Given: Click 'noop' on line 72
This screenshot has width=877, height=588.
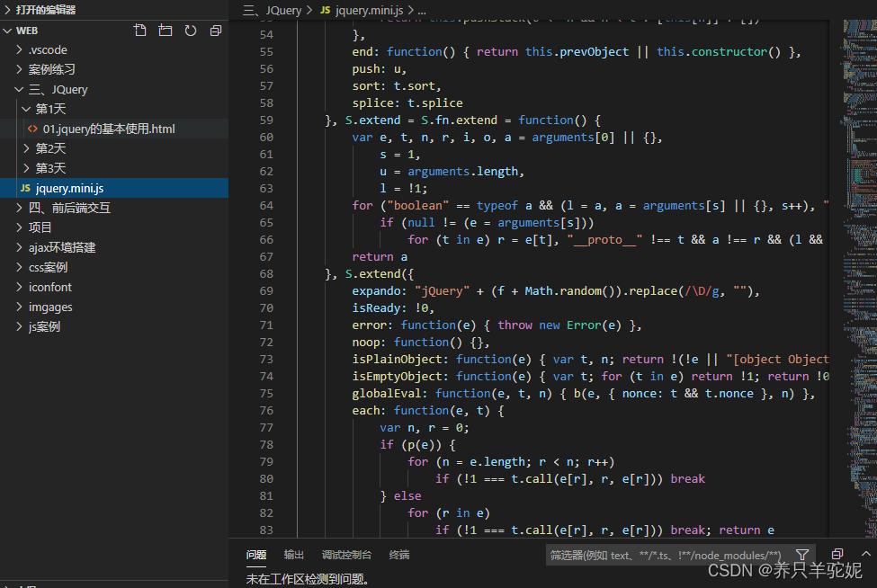Looking at the screenshot, I should [366, 342].
